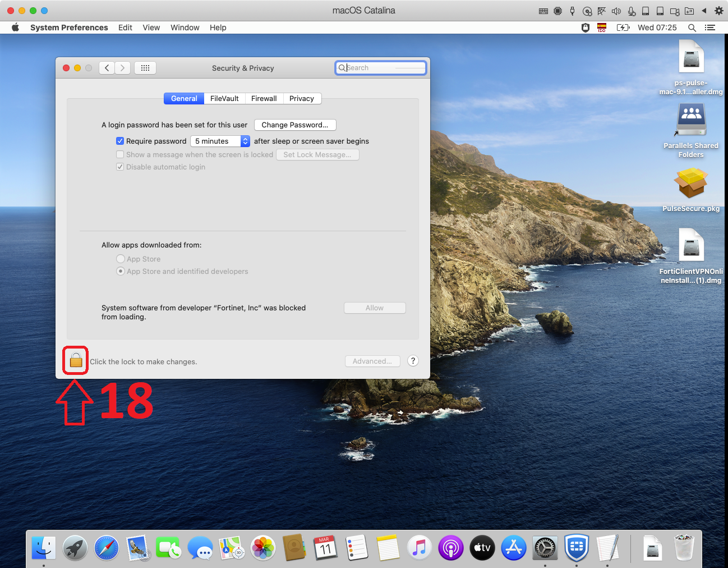Enable Show a message when locked checkbox
The image size is (728, 568).
point(120,154)
